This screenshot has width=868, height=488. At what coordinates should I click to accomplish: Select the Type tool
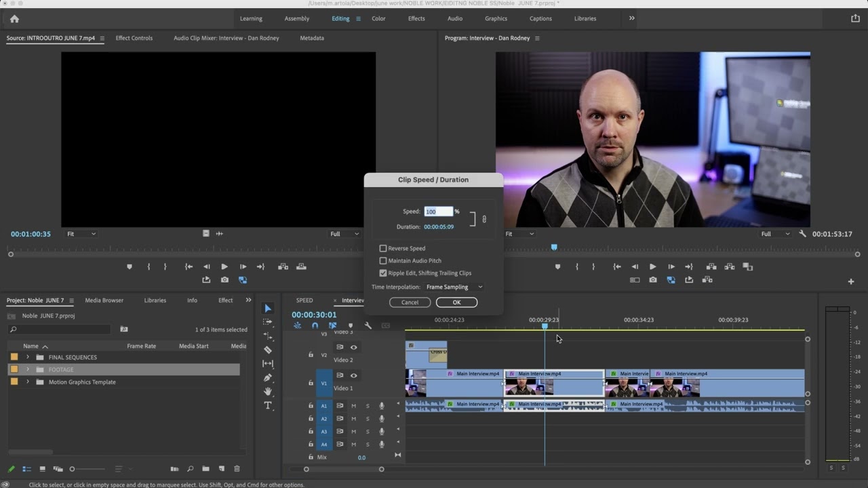[268, 405]
